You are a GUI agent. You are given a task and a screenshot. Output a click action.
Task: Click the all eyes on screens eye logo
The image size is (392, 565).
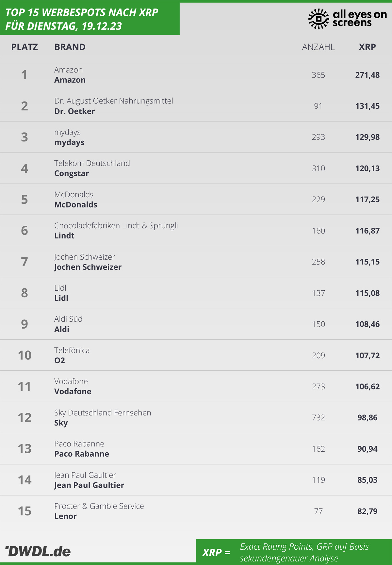(318, 19)
